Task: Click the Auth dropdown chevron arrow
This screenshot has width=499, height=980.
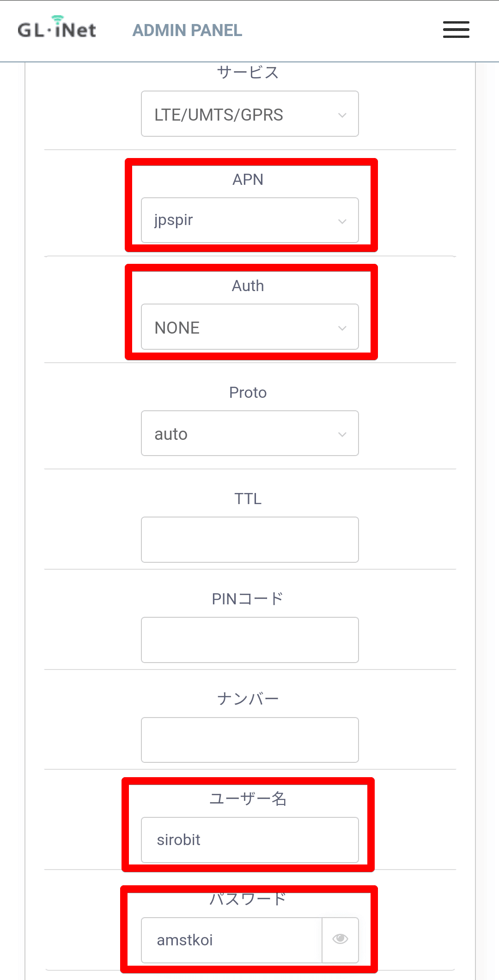Action: (x=342, y=328)
